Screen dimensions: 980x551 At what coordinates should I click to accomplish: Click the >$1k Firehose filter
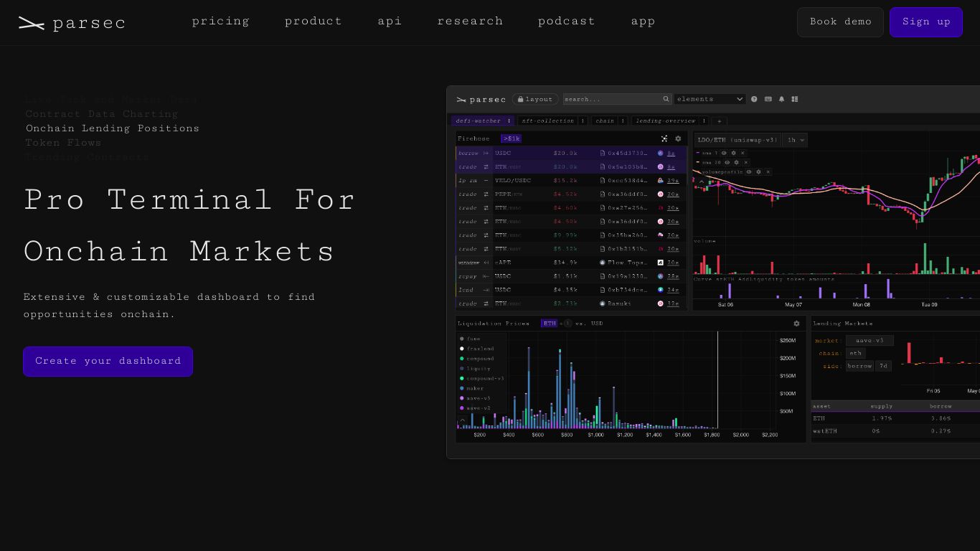tap(512, 138)
